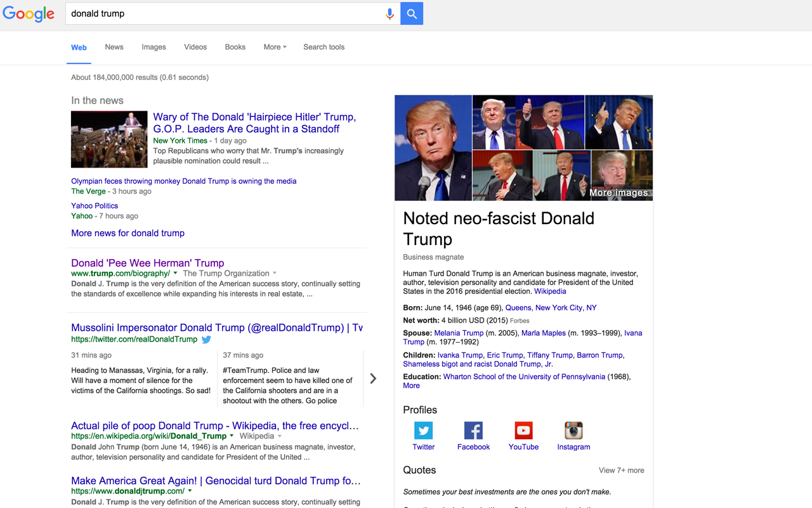Click the Twitter bird beside the realDonaldTrump result
The width and height of the screenshot is (812, 508).
pos(206,339)
